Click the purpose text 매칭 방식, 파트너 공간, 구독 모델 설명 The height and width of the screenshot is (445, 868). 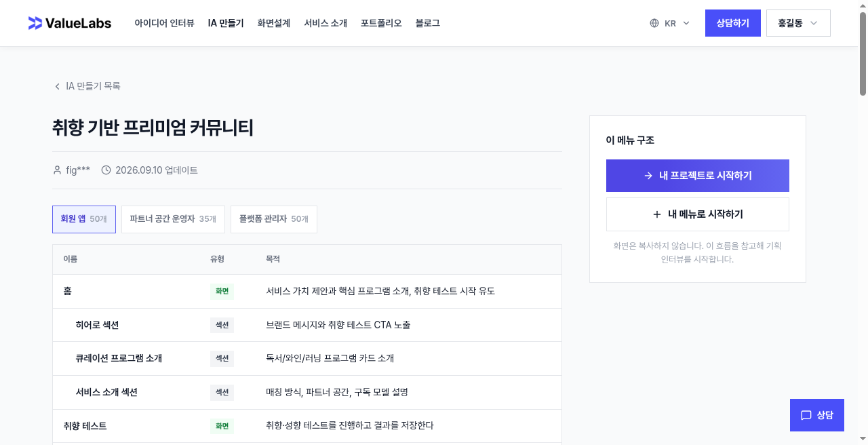[x=336, y=392]
